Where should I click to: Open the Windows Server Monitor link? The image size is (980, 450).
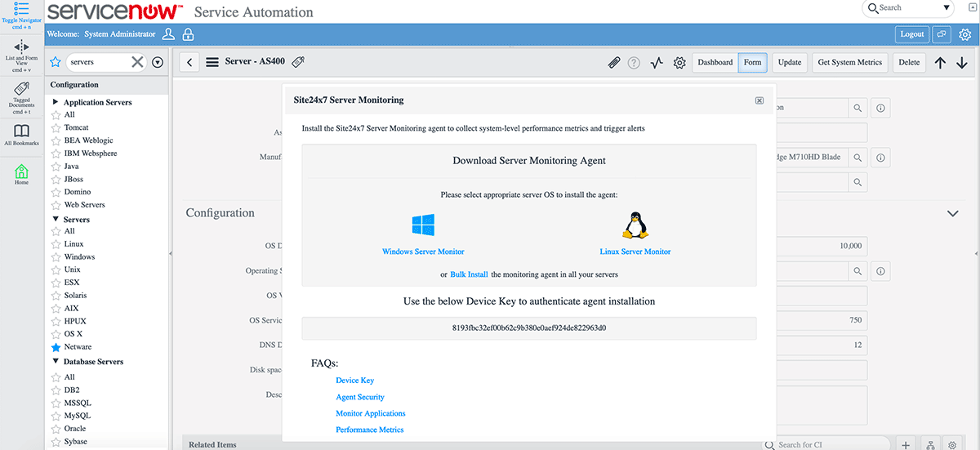tap(423, 252)
